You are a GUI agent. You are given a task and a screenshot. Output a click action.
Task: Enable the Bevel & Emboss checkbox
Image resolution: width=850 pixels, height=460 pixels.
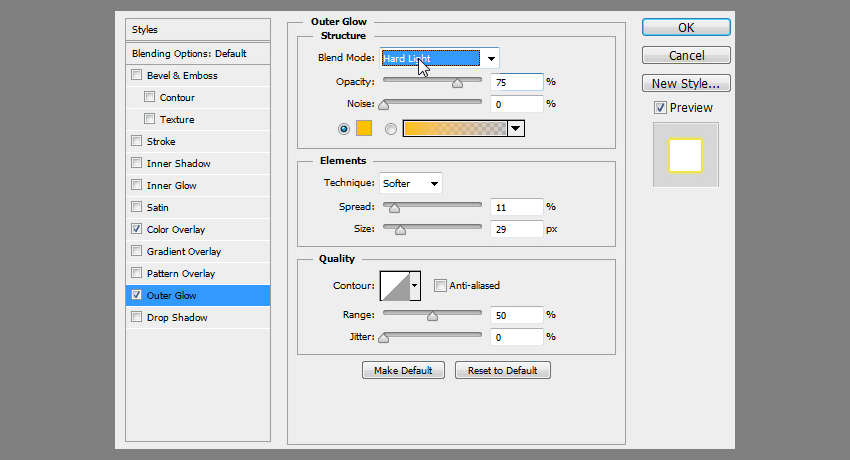(x=137, y=76)
